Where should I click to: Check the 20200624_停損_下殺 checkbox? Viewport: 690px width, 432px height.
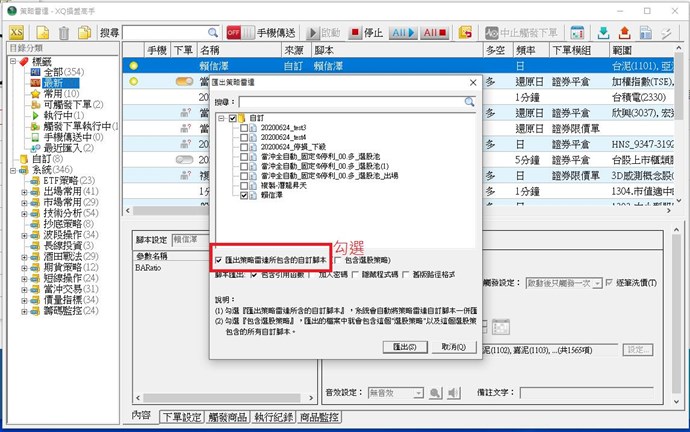244,147
